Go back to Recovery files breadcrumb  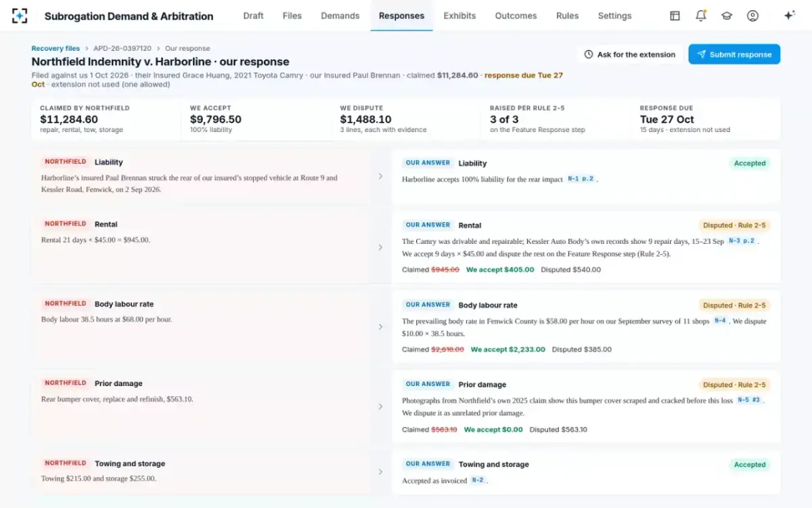[x=55, y=48]
